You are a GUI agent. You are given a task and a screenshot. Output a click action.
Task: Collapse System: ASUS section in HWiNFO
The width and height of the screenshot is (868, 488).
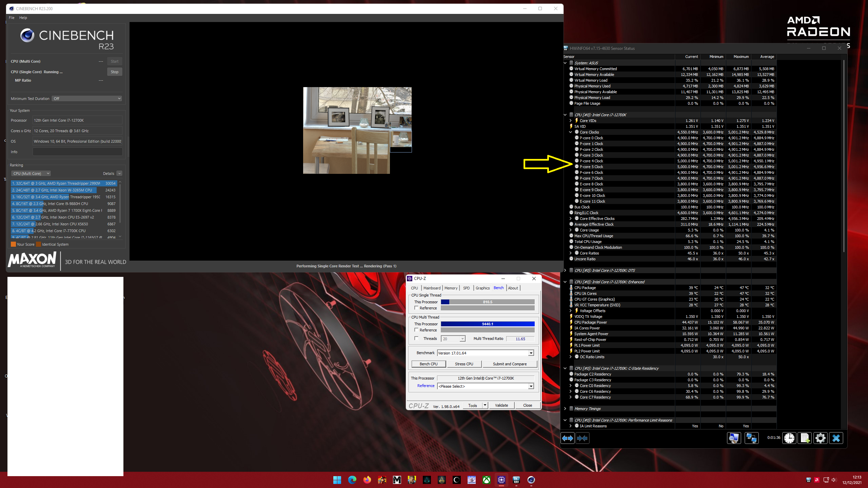[565, 63]
